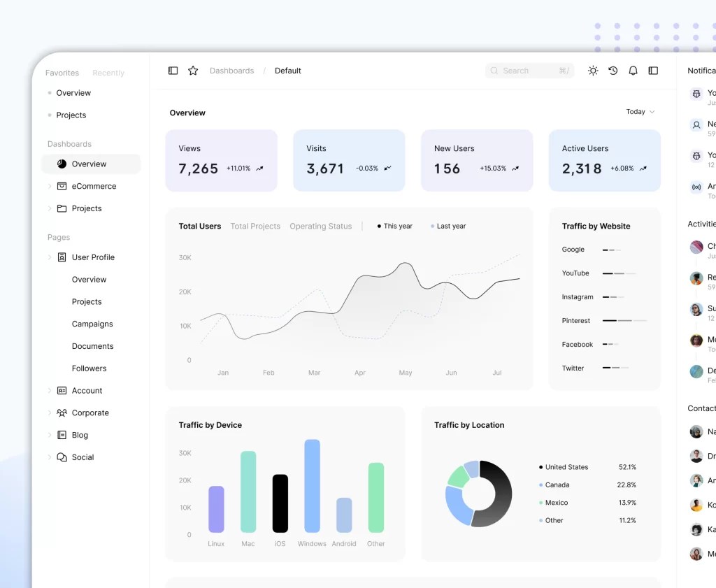The image size is (716, 588).
Task: Toggle the This year legend series
Action: (x=395, y=227)
